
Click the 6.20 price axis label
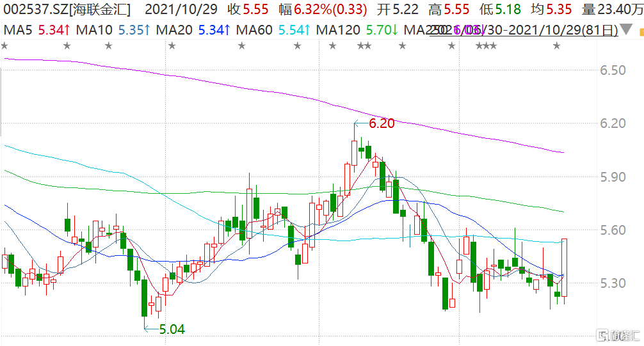point(613,123)
